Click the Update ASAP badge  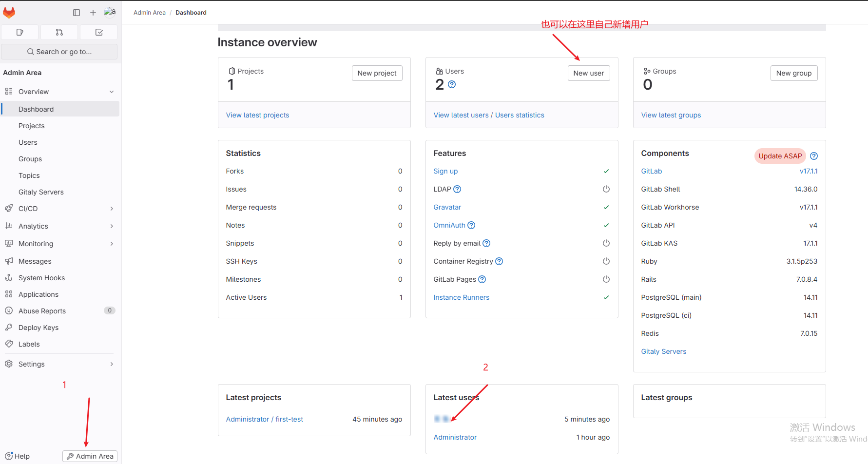tap(780, 155)
